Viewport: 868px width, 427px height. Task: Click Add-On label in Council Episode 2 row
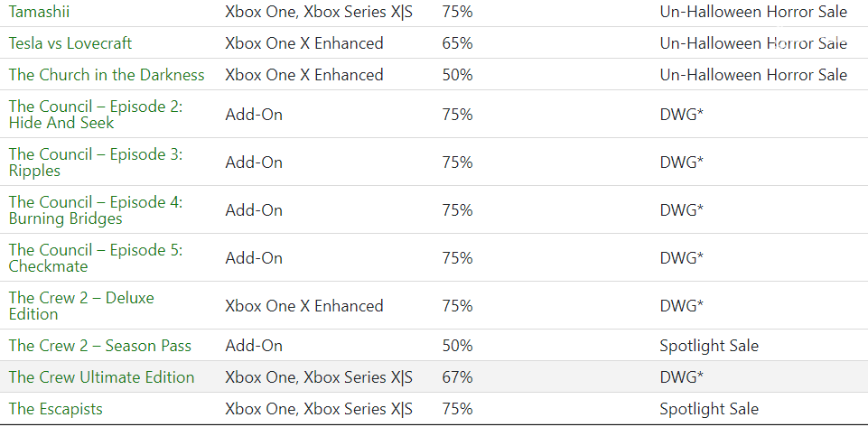[x=254, y=115]
